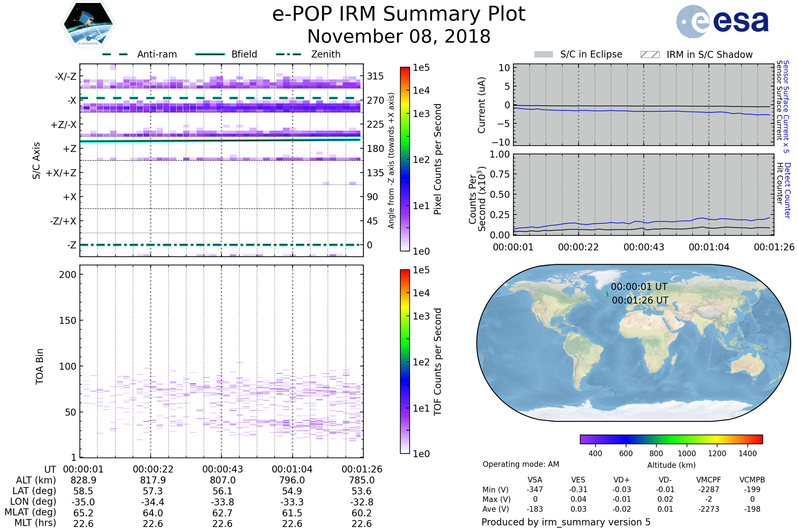
Task: Click the blue Detect Counter axis label
Action: 787,191
